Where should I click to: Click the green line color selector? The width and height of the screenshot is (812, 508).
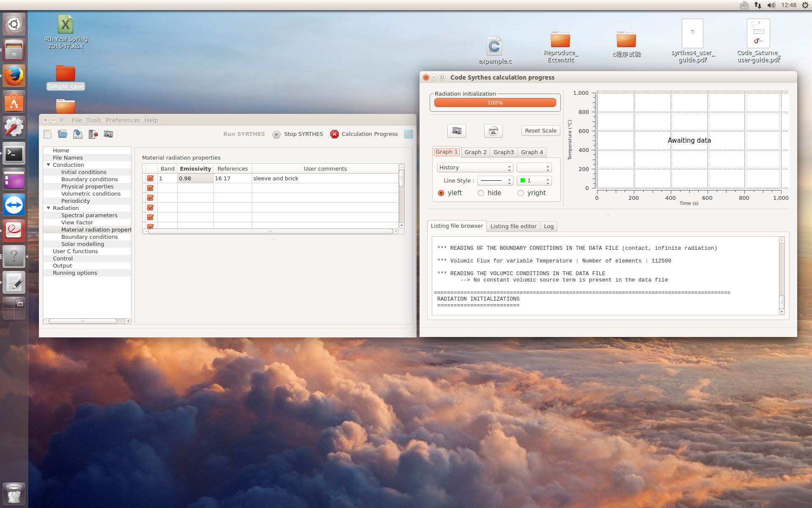point(534,181)
